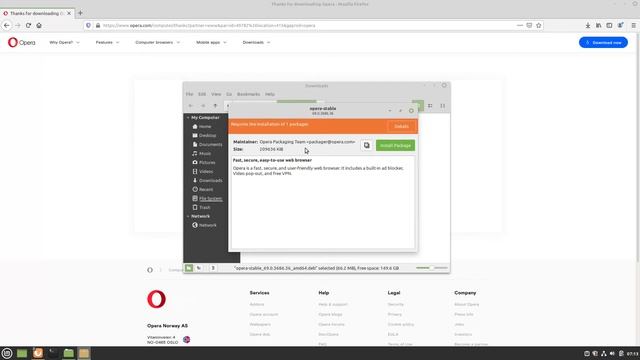Go back in the file manager toolbar

point(191,106)
